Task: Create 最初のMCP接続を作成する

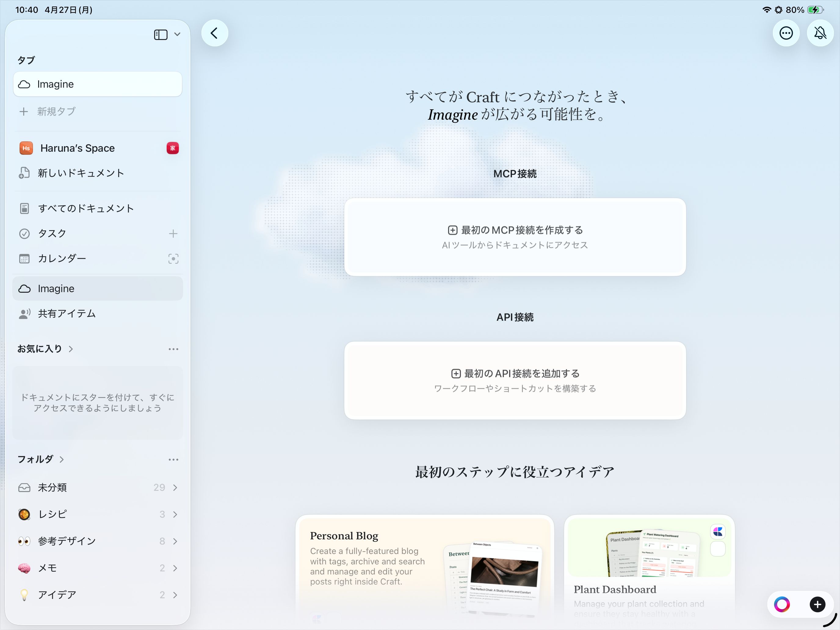Action: [x=515, y=237]
